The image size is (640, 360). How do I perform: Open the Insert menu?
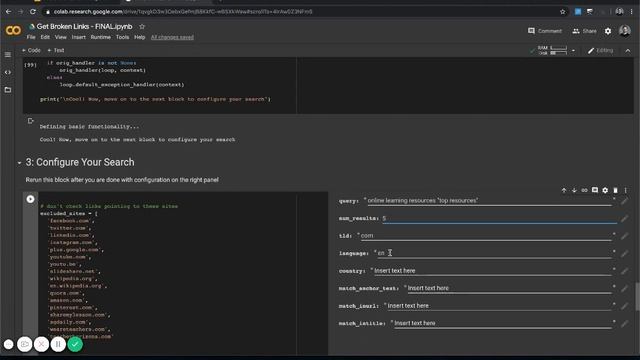point(78,37)
